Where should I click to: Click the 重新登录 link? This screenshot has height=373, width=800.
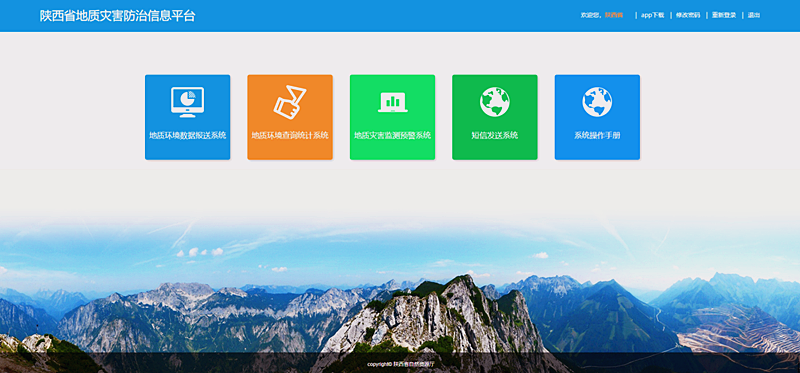point(724,15)
